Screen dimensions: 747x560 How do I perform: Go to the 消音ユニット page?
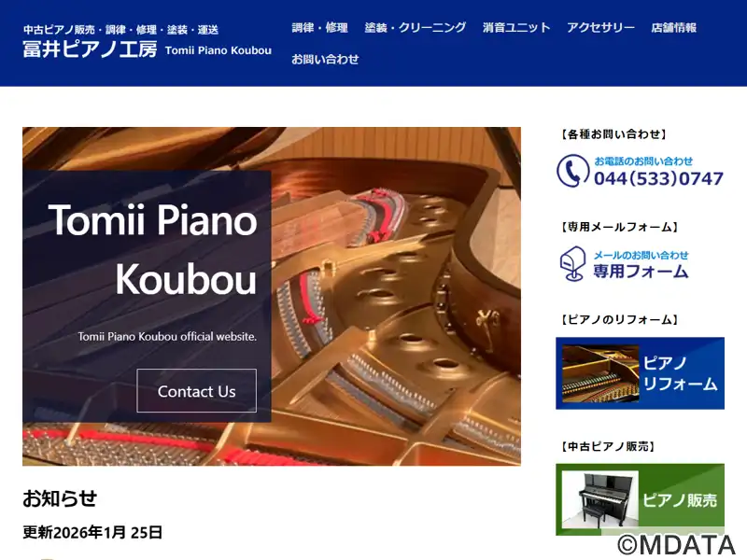(516, 28)
